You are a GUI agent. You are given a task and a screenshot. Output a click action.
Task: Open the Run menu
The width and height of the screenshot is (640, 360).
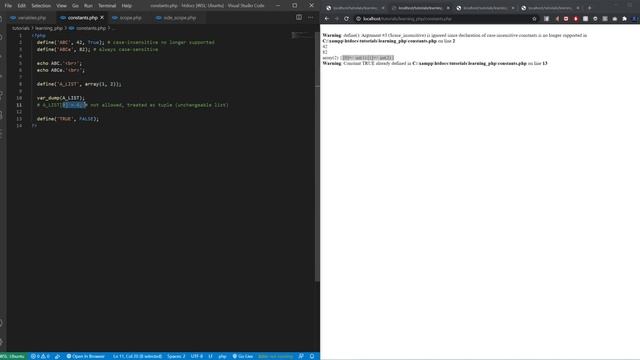[x=88, y=6]
